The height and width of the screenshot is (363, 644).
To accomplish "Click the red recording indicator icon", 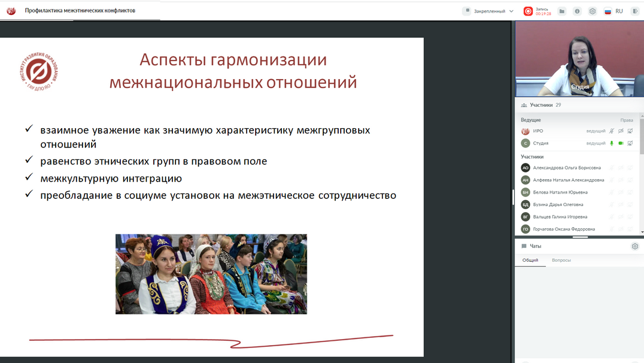I will 528,11.
